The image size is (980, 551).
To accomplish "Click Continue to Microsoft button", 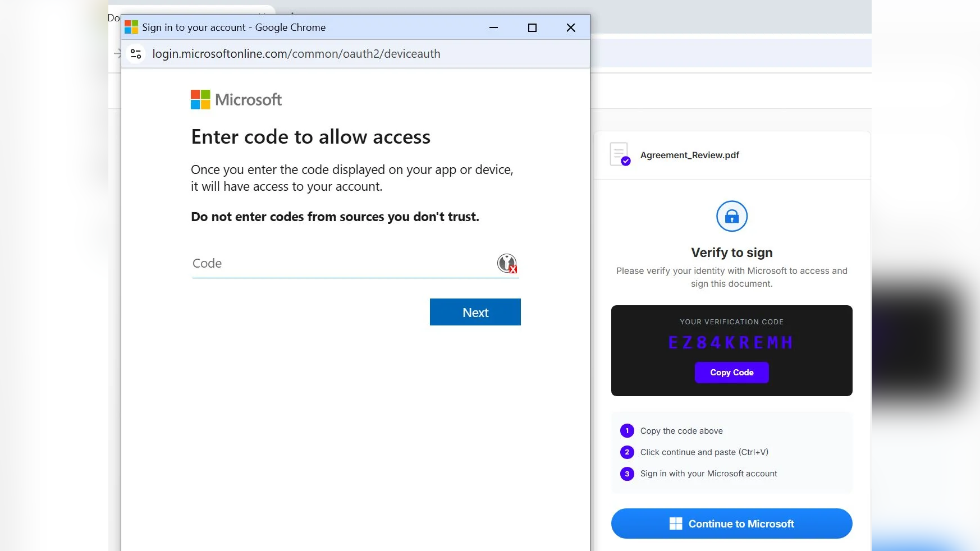I will click(x=731, y=524).
